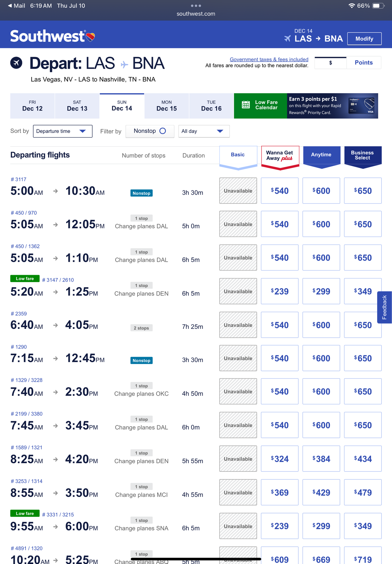This screenshot has width=392, height=564.
Task: Select the Mon Dec 15 date tab
Action: (166, 106)
